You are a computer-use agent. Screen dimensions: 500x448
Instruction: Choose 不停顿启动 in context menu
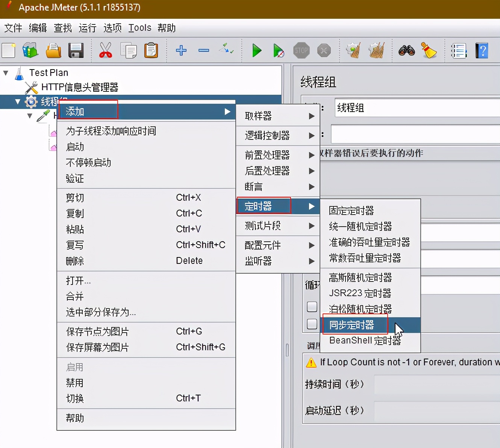[146, 162]
